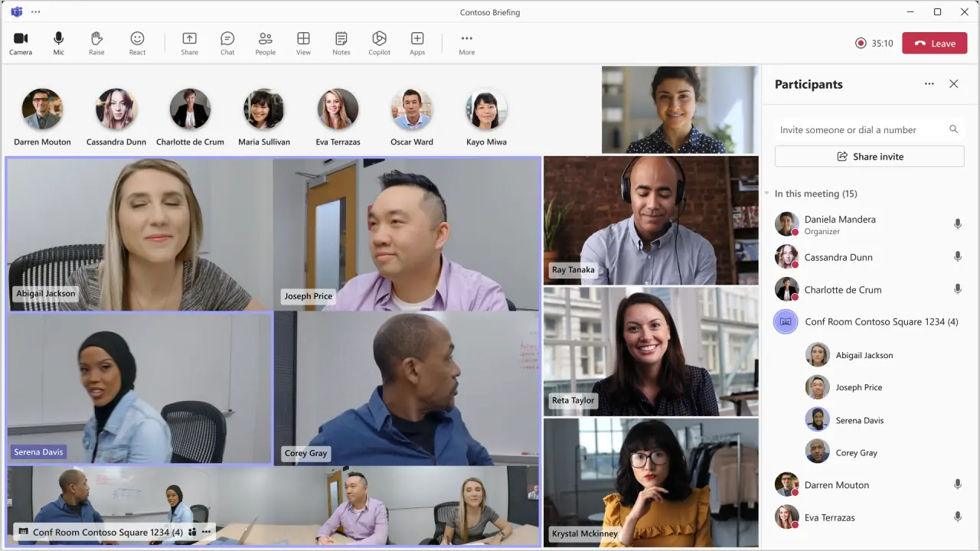This screenshot has width=980, height=551.
Task: Open the Raise hand tool
Action: (x=96, y=43)
